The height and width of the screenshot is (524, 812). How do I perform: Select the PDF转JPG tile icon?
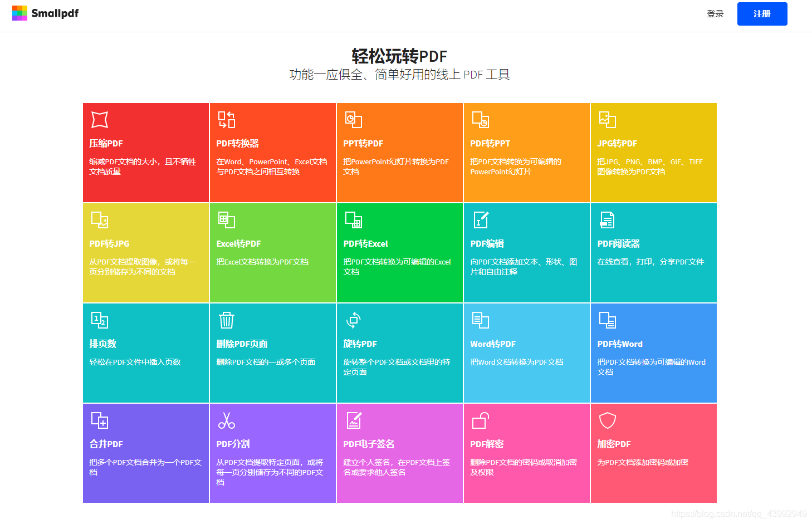100,220
